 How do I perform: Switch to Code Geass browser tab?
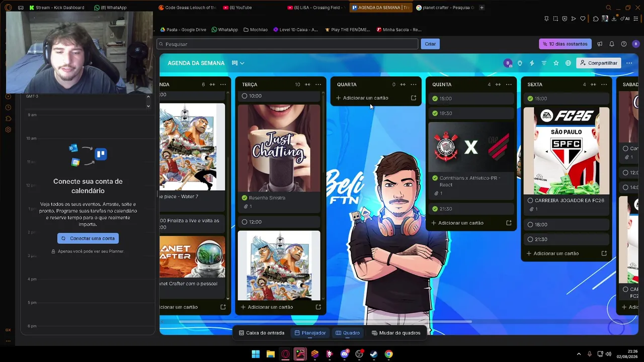pos(187,8)
